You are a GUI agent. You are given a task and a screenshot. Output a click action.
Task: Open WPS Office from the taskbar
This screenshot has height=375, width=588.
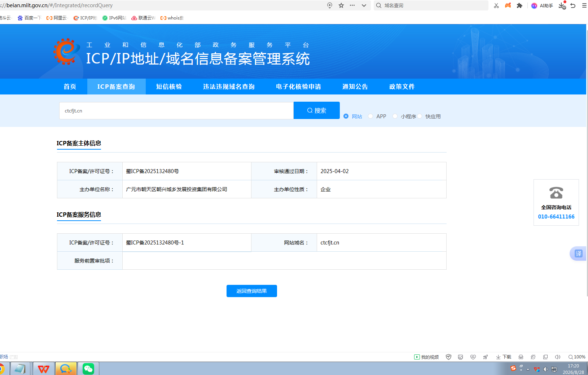coord(44,369)
